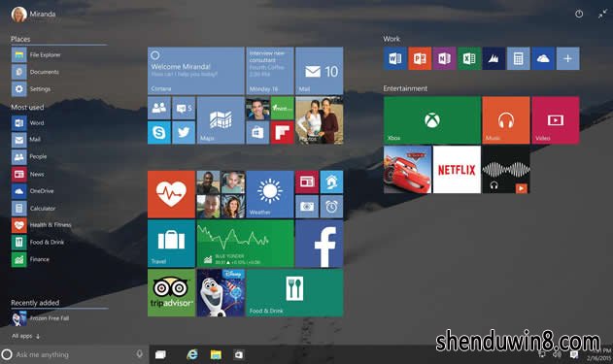Open the Cortana Welcome Miranda tile
This screenshot has height=364, width=613.
click(x=196, y=71)
